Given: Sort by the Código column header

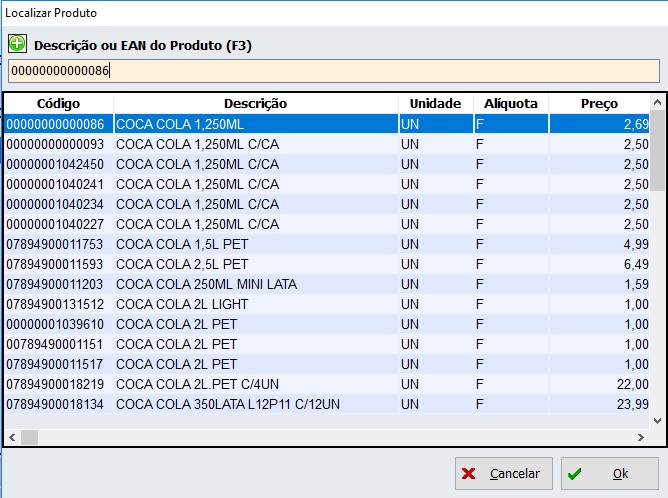Looking at the screenshot, I should 58,104.
